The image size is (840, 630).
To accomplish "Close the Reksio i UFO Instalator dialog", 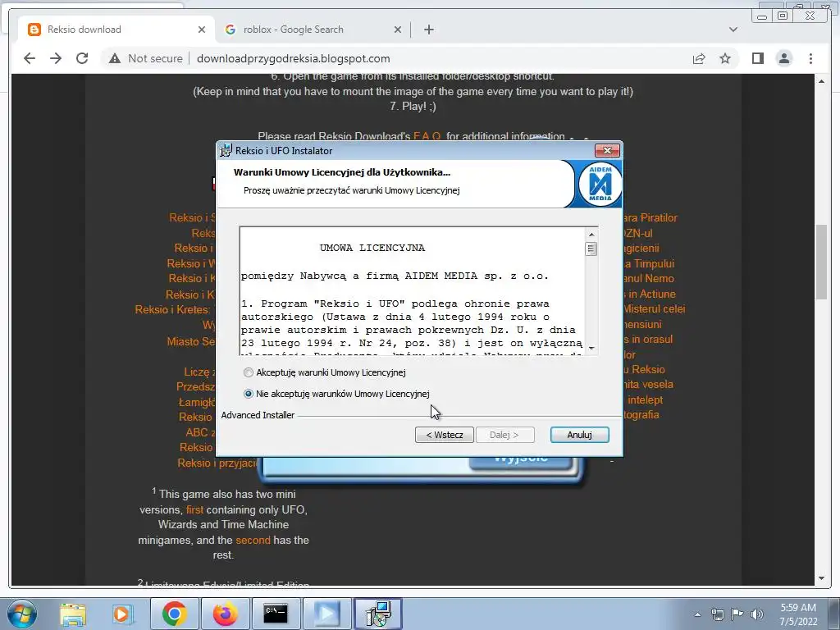I will click(x=607, y=151).
